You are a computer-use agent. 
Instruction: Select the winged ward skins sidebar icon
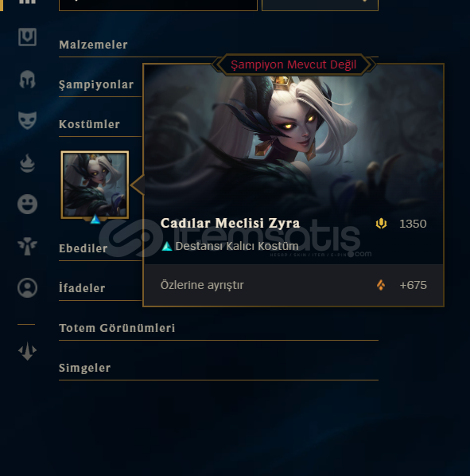[x=27, y=246]
